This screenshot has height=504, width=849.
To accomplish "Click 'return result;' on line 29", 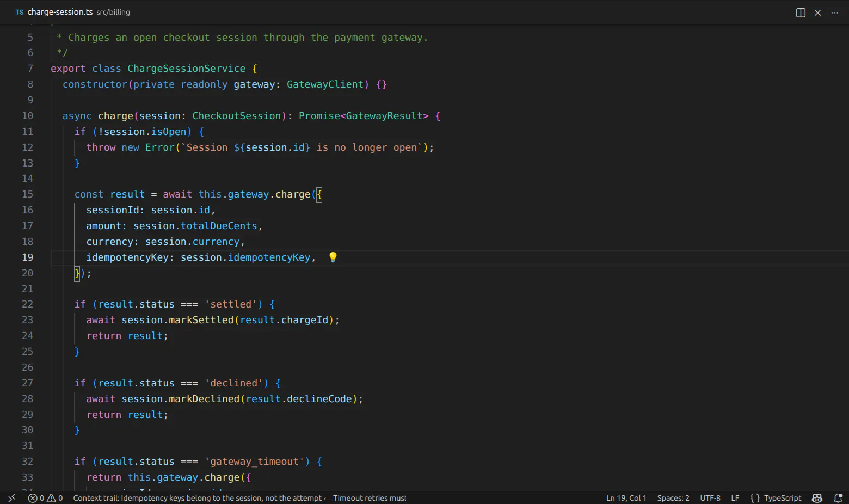I will 127,415.
